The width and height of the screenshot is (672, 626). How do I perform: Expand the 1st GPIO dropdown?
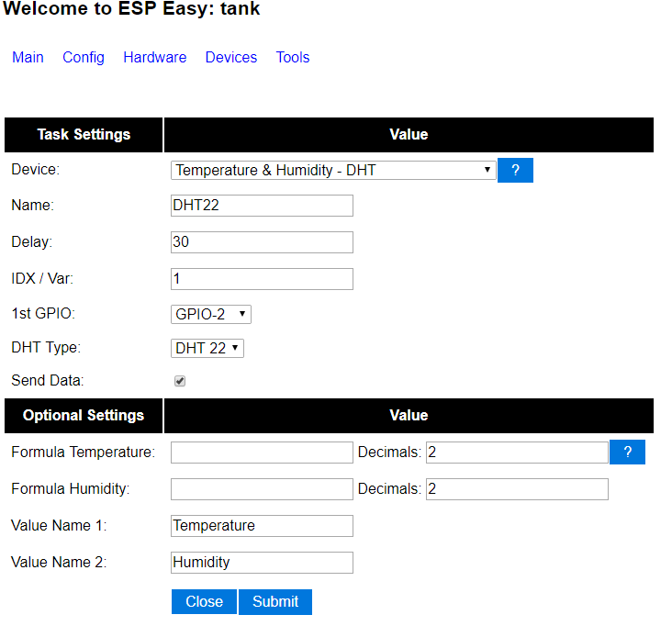click(211, 314)
